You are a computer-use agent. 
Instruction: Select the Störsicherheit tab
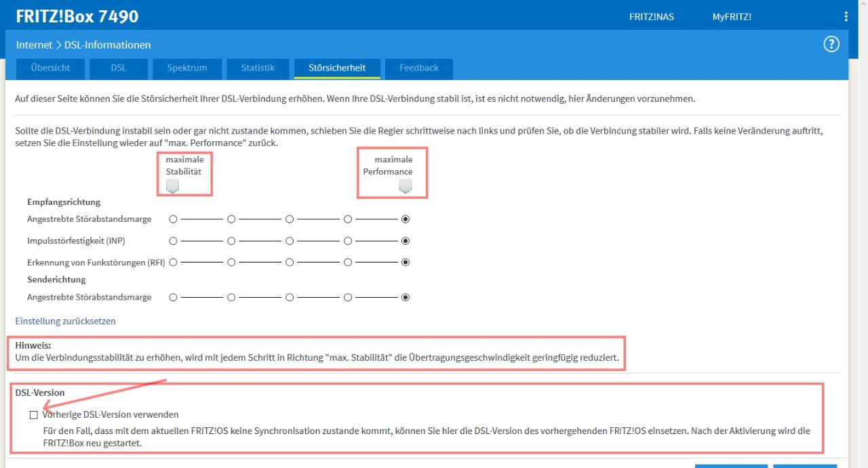[337, 68]
